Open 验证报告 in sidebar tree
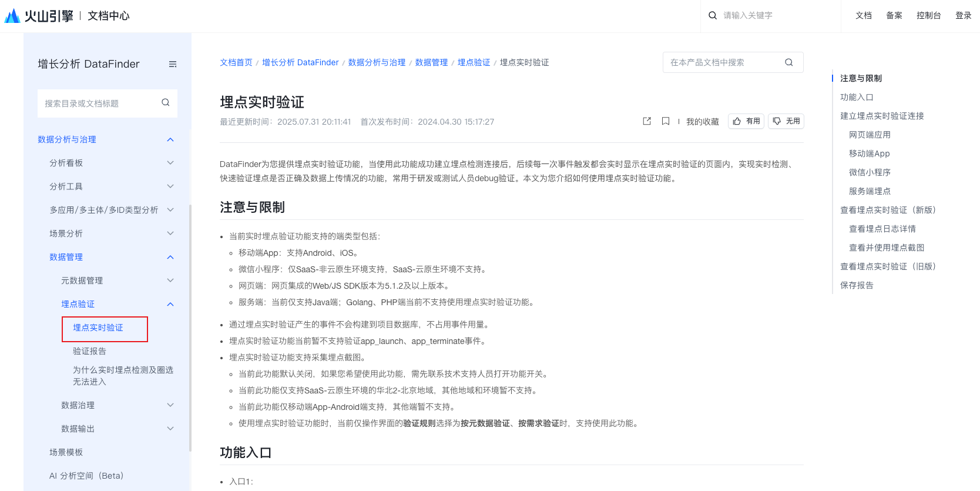980x491 pixels. [89, 351]
